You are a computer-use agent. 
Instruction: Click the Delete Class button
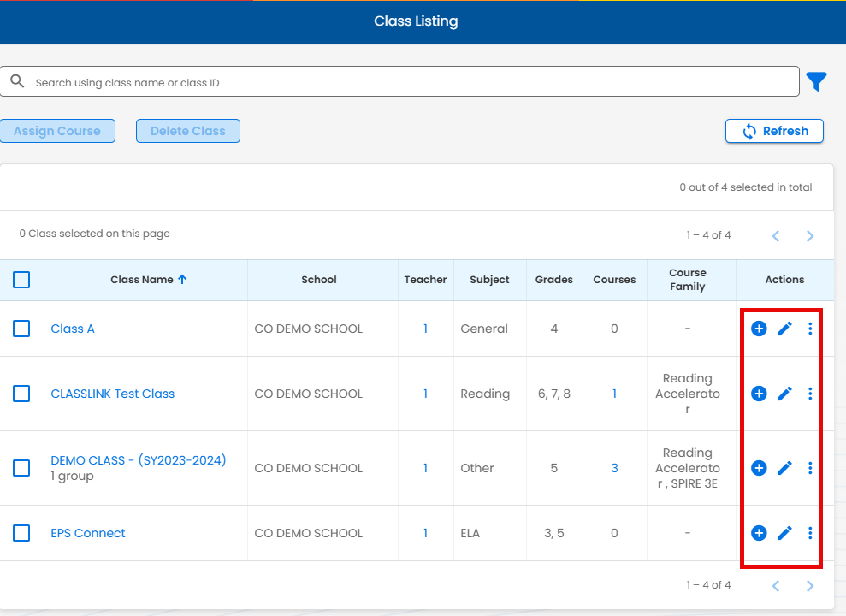click(187, 131)
